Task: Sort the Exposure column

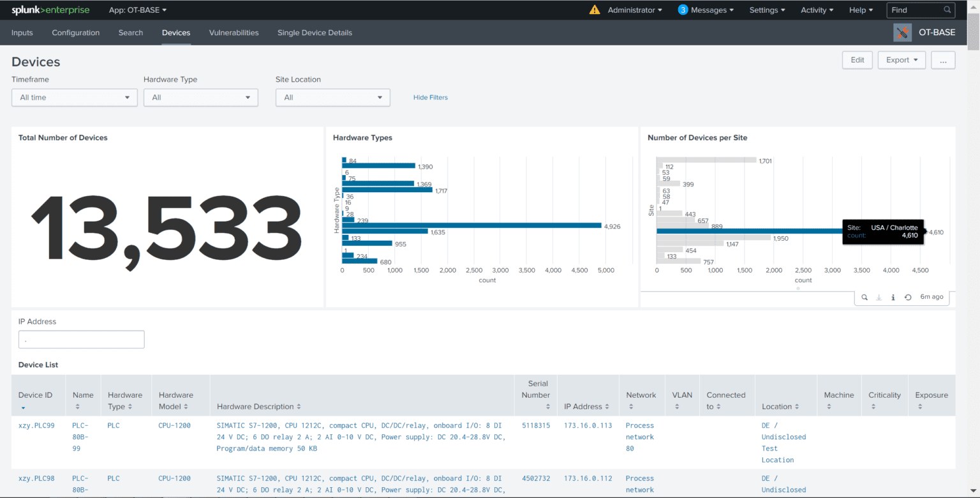Action: (920, 407)
